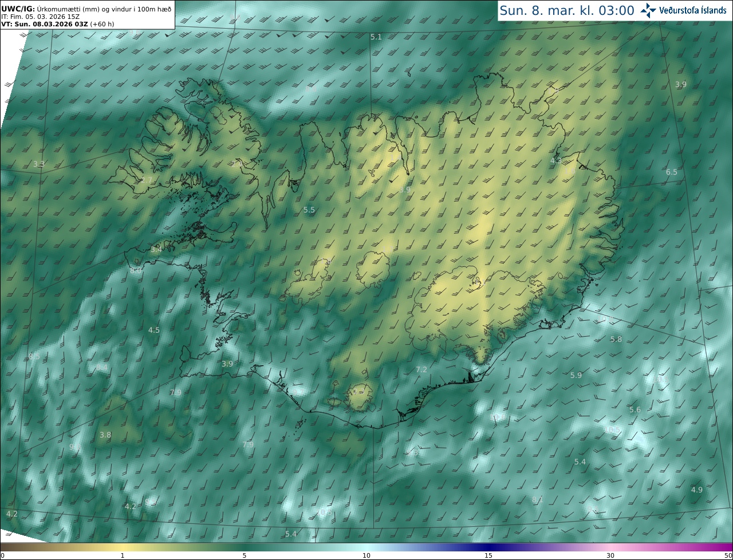Click the 5.9 value label on map
This screenshot has height=560, width=733.
click(x=576, y=376)
